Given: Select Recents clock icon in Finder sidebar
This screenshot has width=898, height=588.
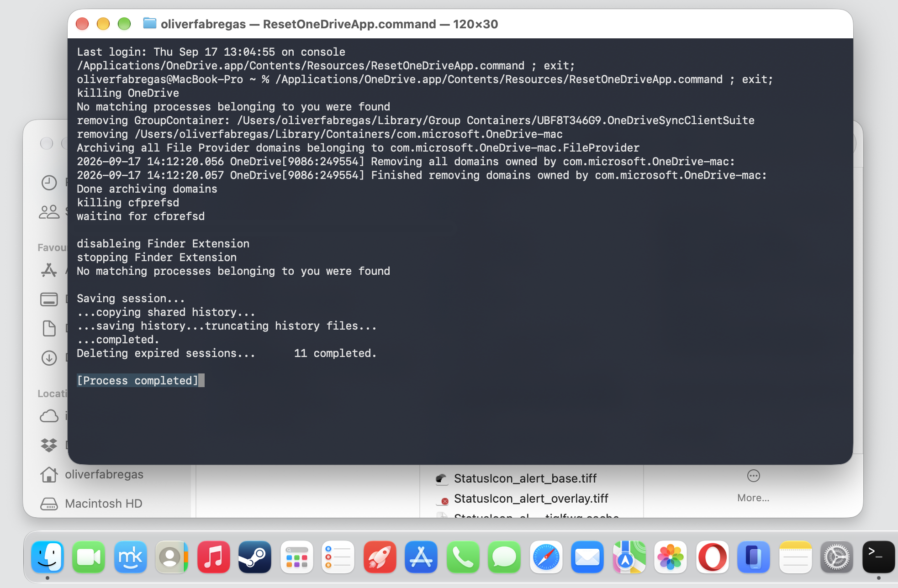Looking at the screenshot, I should [x=49, y=183].
